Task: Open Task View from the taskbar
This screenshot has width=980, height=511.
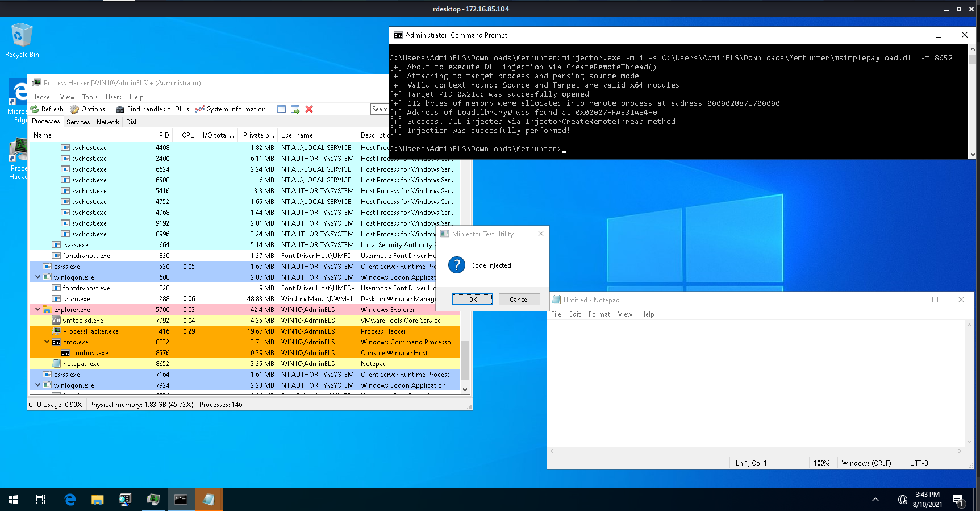Action: click(x=41, y=500)
